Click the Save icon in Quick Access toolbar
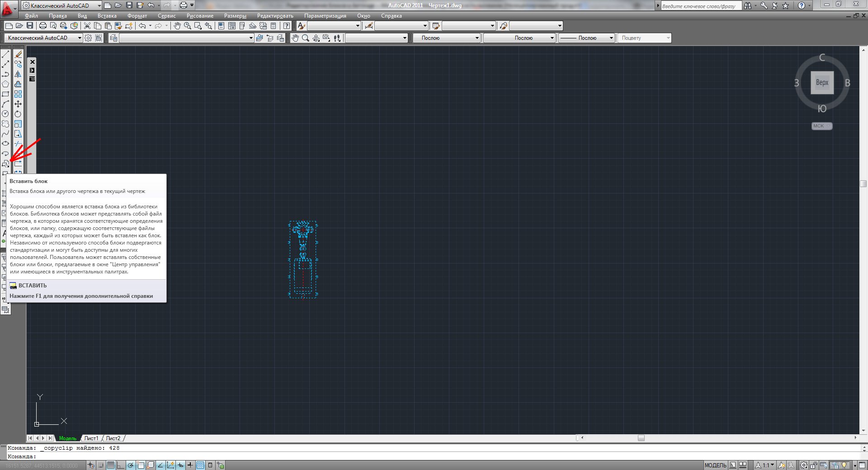The image size is (868, 470). pos(129,5)
